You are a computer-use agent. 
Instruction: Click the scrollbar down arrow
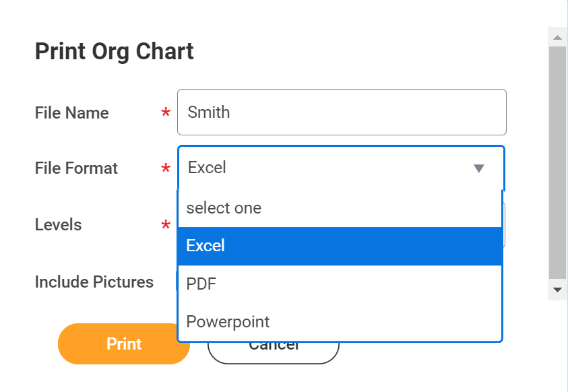557,290
